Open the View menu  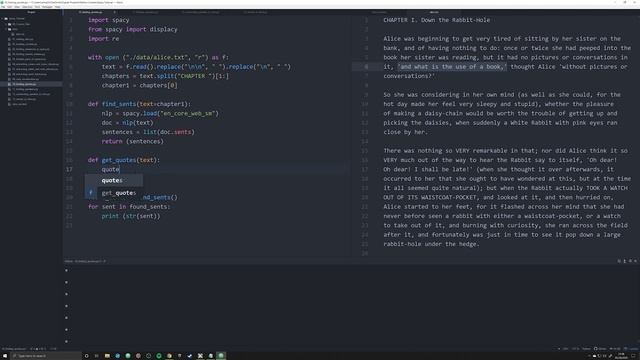[x=17, y=7]
